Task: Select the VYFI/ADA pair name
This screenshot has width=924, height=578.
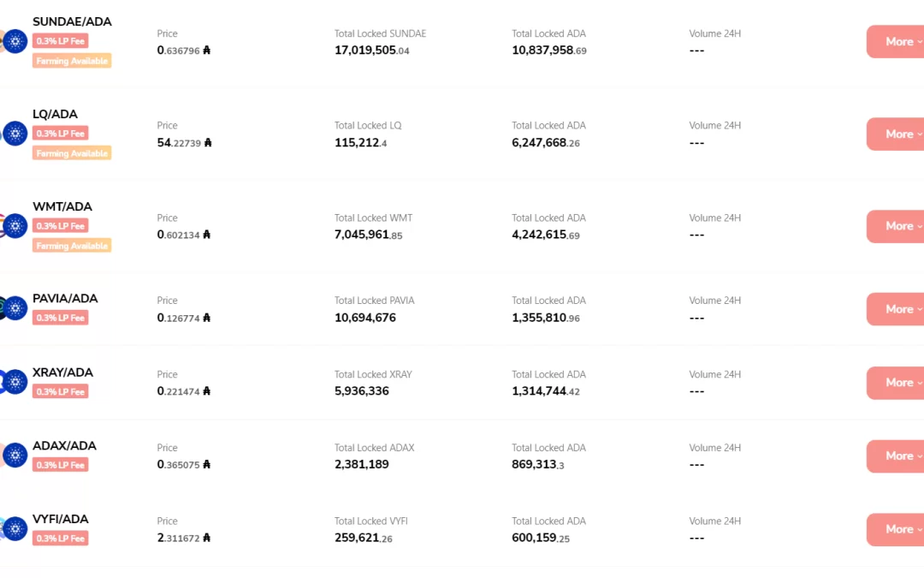Action: 60,519
